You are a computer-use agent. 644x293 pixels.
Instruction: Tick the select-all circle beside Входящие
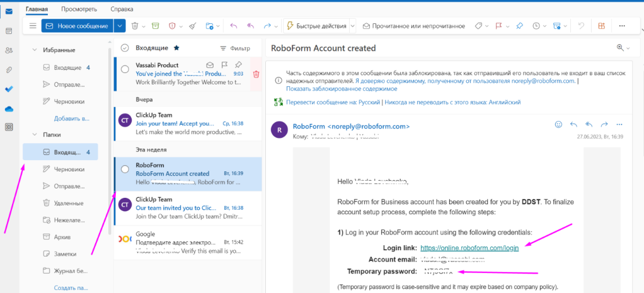[125, 48]
